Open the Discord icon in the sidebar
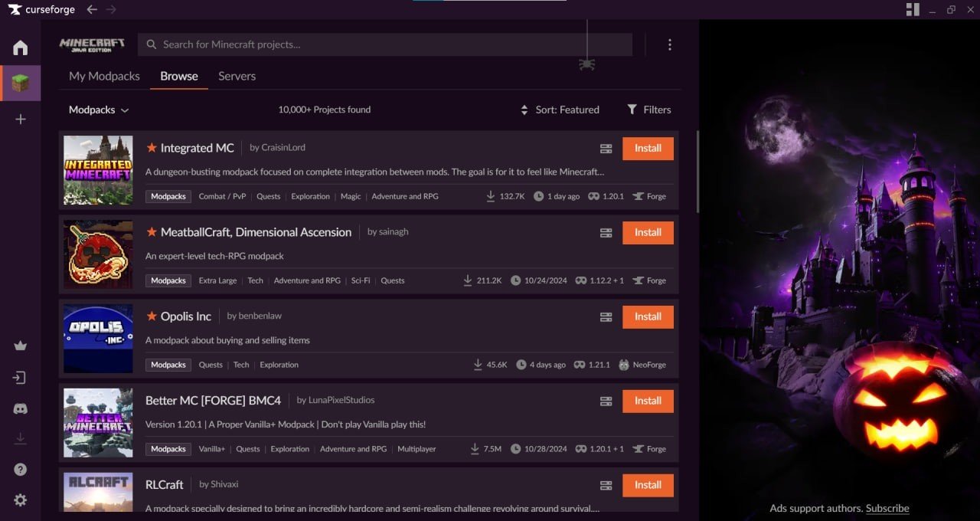 pyautogui.click(x=21, y=409)
